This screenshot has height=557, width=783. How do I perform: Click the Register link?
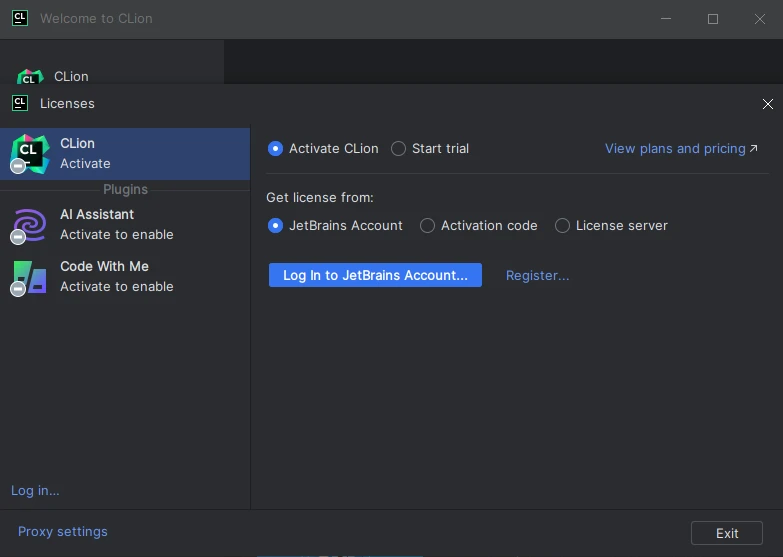coord(537,275)
